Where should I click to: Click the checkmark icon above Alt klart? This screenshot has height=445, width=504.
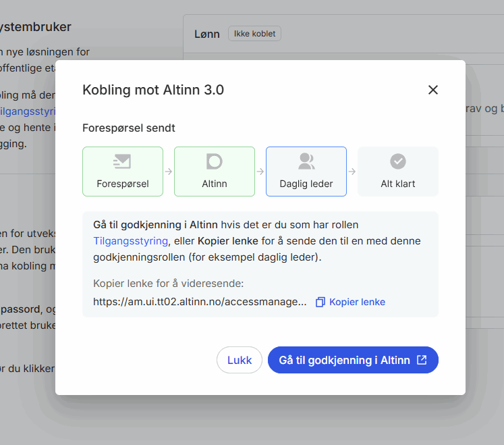[398, 161]
